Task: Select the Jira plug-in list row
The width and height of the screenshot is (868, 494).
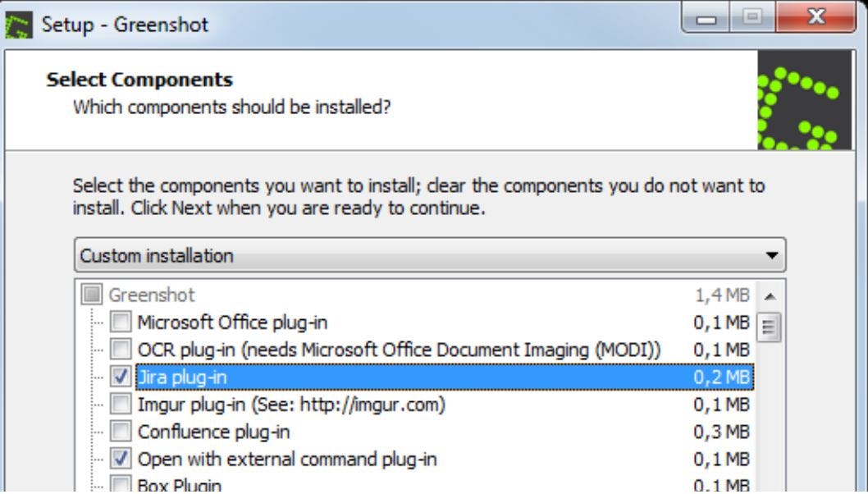Action: 445,377
